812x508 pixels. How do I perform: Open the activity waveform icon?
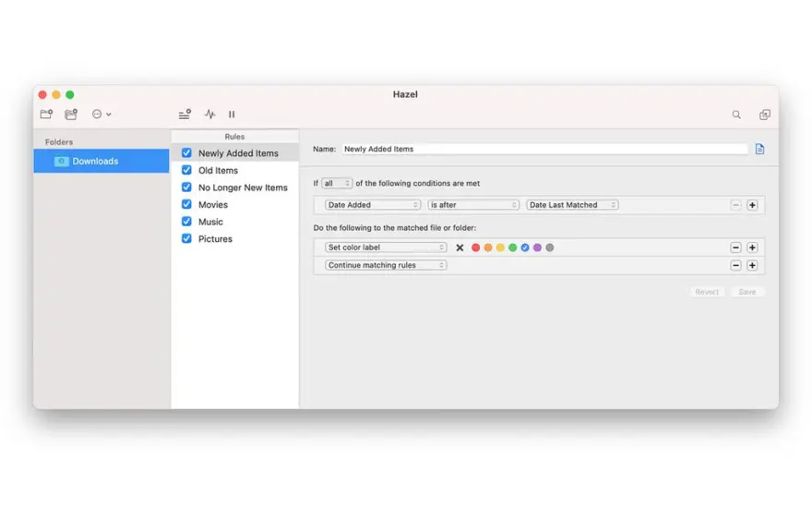pyautogui.click(x=209, y=114)
